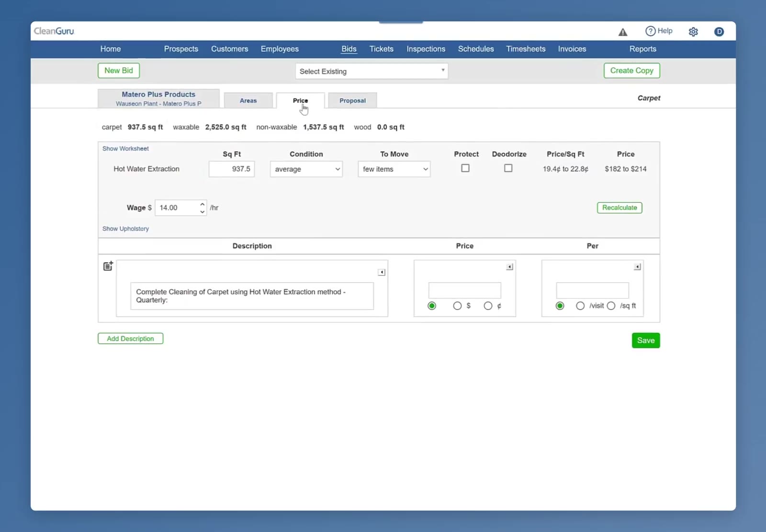
Task: Choose the /visit radio option
Action: click(580, 306)
